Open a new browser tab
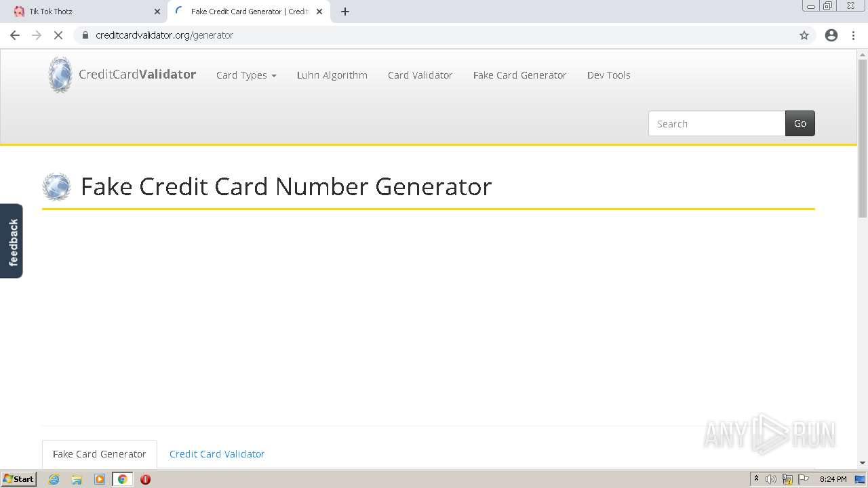 [345, 12]
